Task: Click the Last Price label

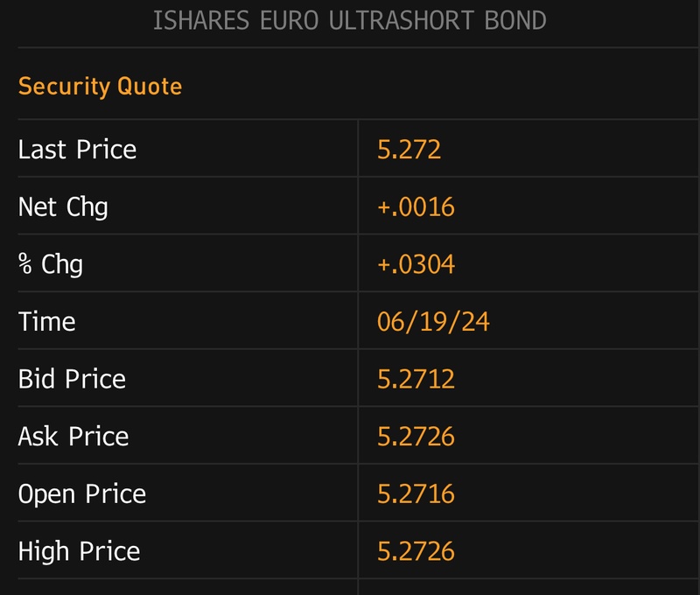Action: (77, 150)
